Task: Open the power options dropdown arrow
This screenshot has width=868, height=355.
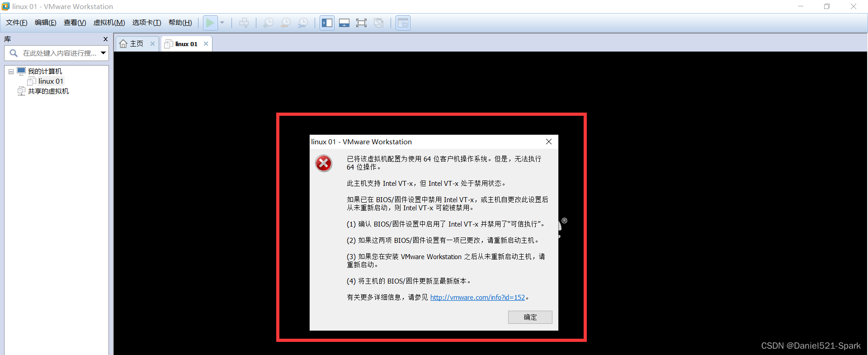Action: [x=222, y=23]
